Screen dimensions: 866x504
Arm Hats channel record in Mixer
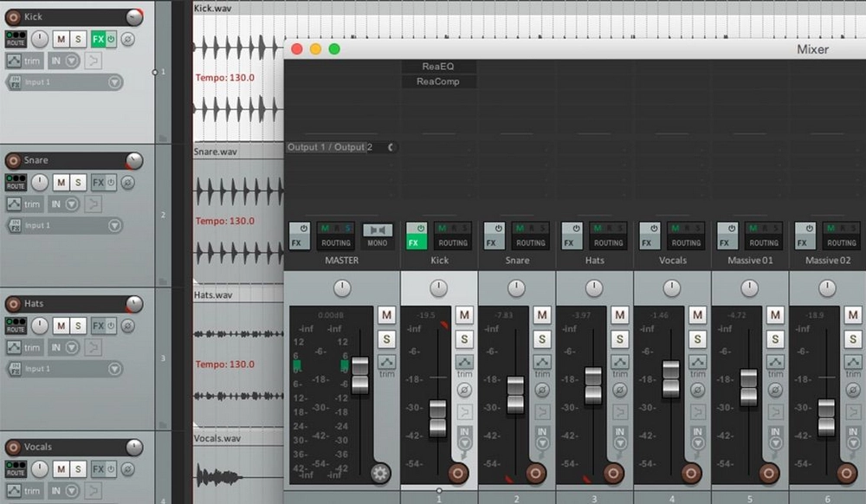[x=613, y=473]
